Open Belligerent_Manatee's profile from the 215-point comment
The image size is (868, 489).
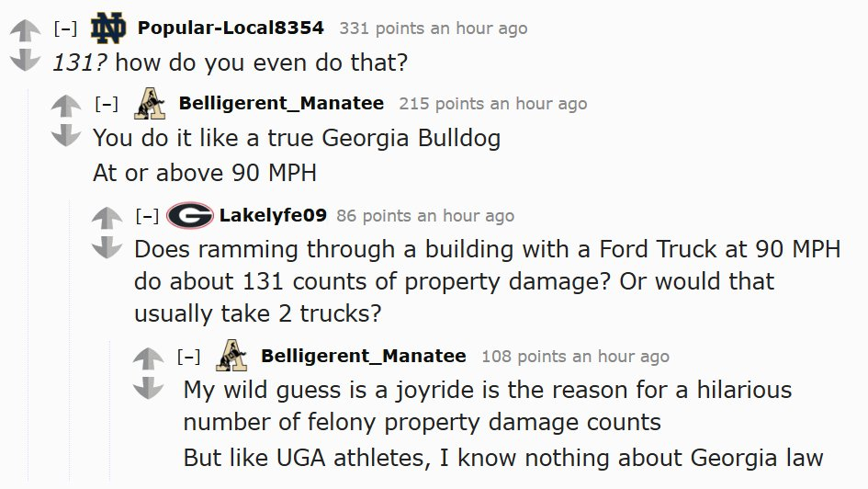(281, 103)
